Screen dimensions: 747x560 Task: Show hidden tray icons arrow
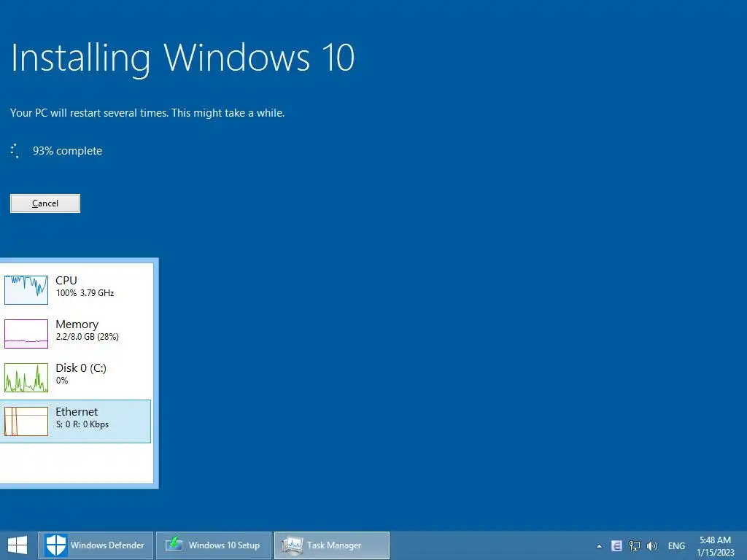tap(600, 546)
